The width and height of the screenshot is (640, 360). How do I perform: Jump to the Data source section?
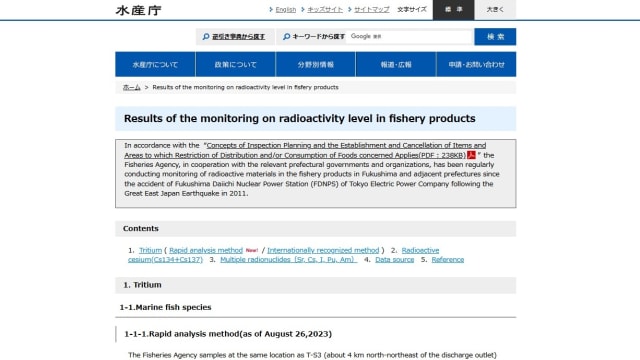(x=395, y=260)
